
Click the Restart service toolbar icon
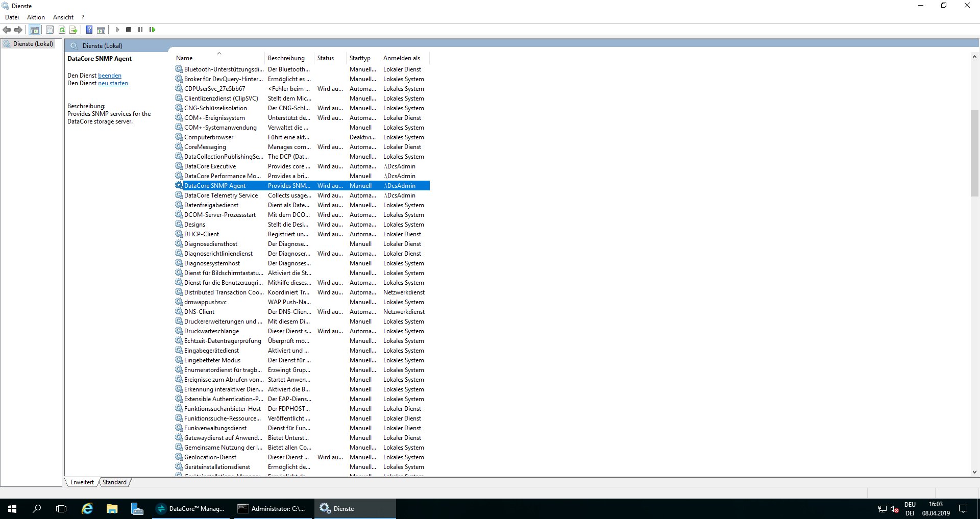click(x=152, y=30)
